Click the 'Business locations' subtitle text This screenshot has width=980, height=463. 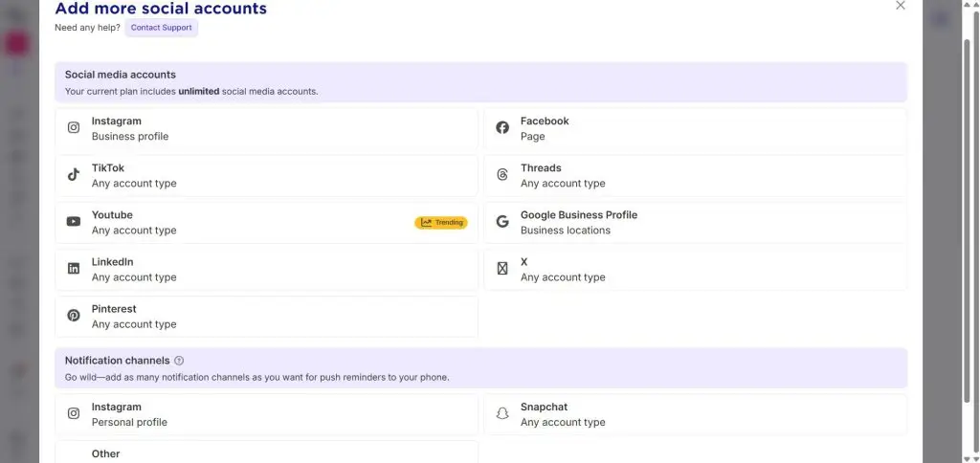pos(565,230)
